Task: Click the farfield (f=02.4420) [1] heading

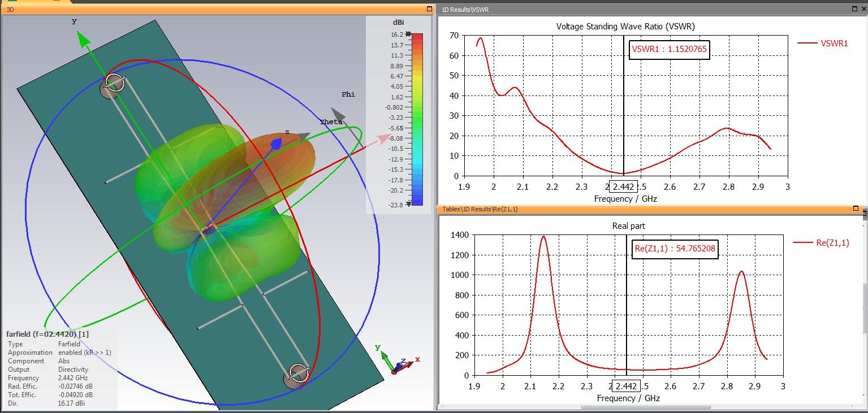Action: click(47, 334)
